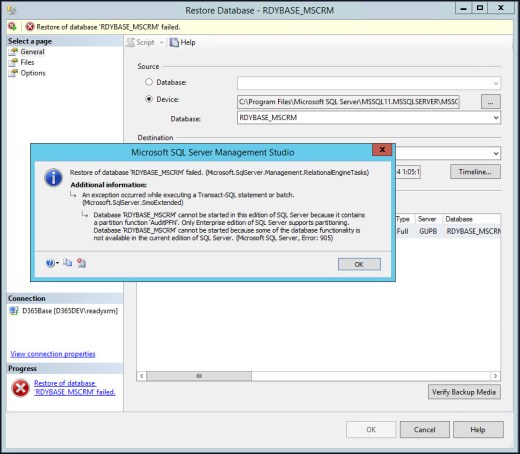The height and width of the screenshot is (454, 520).
Task: Minimize the Restore Database window
Action: 464,8
